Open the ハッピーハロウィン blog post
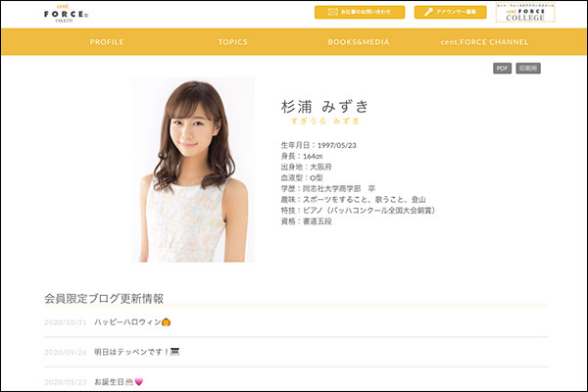 [x=127, y=321]
